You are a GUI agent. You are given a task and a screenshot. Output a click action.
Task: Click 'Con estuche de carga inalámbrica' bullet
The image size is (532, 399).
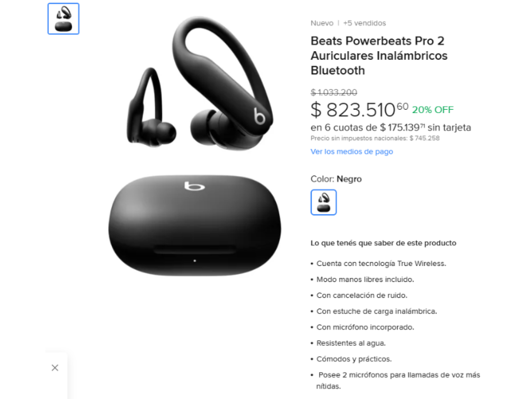pyautogui.click(x=377, y=311)
